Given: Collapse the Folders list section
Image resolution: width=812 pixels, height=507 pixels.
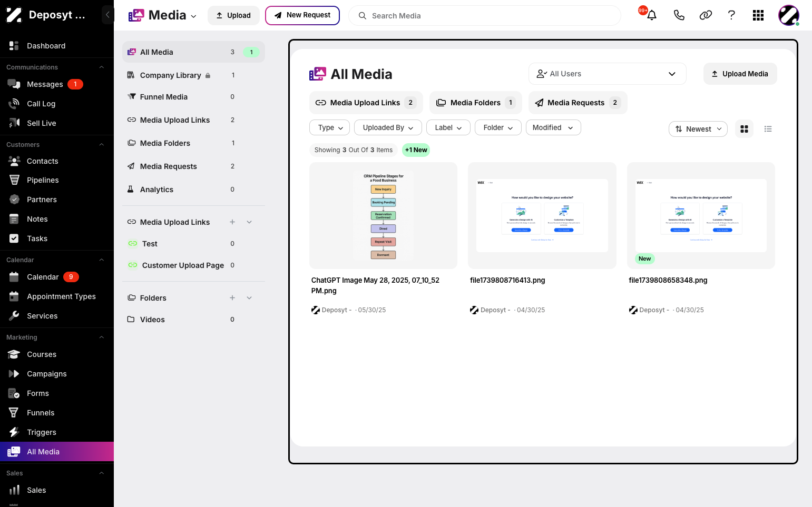Looking at the screenshot, I should [x=249, y=298].
